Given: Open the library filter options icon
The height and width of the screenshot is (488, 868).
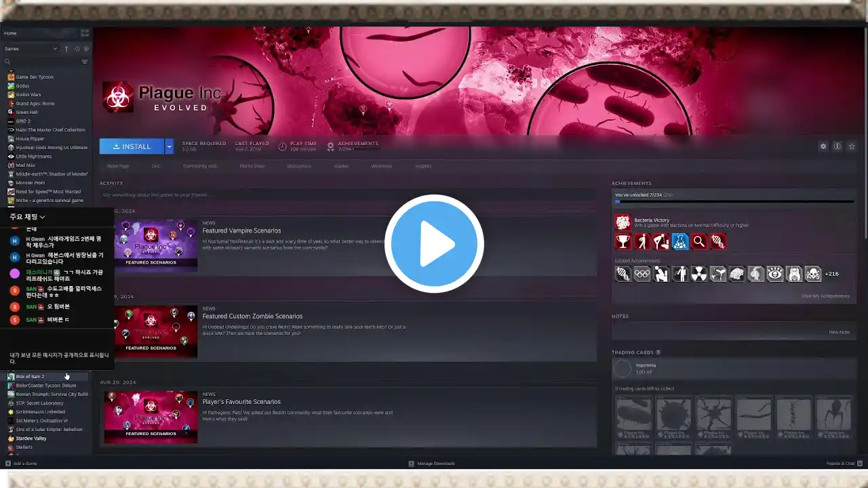Looking at the screenshot, I should pyautogui.click(x=85, y=62).
